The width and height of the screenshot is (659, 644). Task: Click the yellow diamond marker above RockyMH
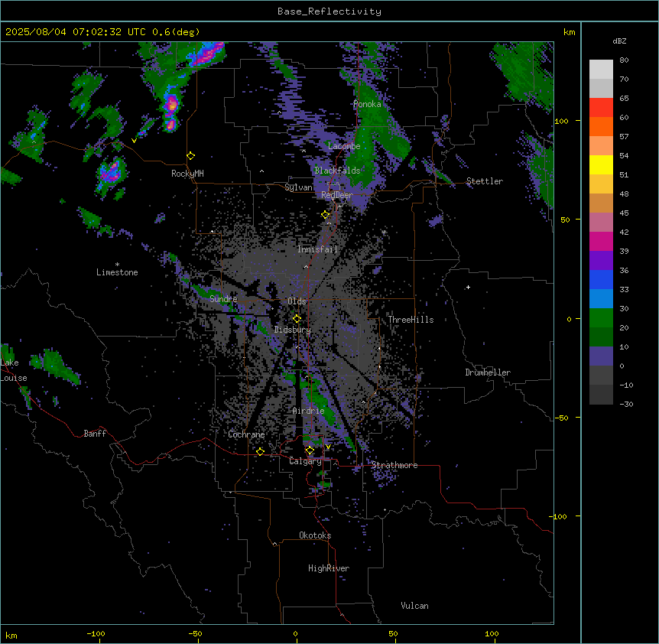click(191, 156)
